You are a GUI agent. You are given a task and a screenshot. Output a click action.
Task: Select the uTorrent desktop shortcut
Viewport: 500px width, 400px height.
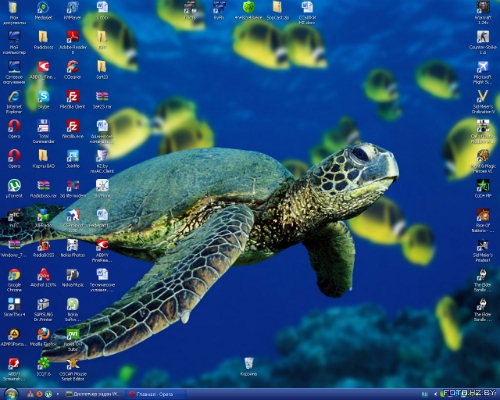pos(14,188)
